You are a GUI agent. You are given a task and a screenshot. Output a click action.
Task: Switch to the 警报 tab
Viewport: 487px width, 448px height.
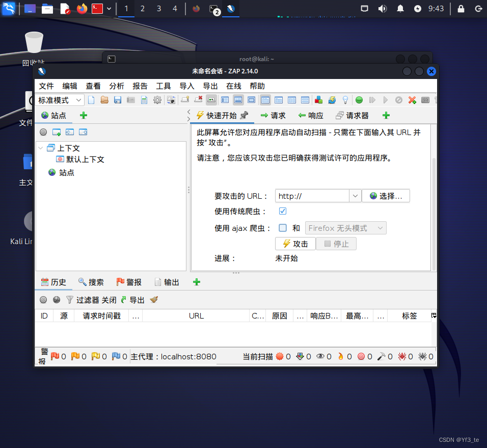[129, 282]
